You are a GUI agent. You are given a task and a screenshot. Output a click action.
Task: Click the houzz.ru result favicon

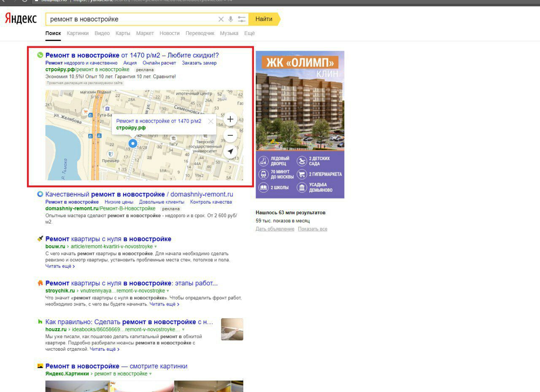pos(40,322)
